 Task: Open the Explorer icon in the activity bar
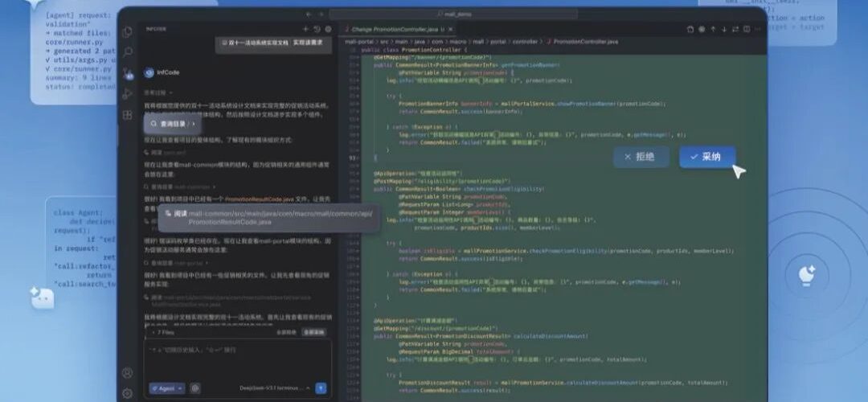pos(127,32)
